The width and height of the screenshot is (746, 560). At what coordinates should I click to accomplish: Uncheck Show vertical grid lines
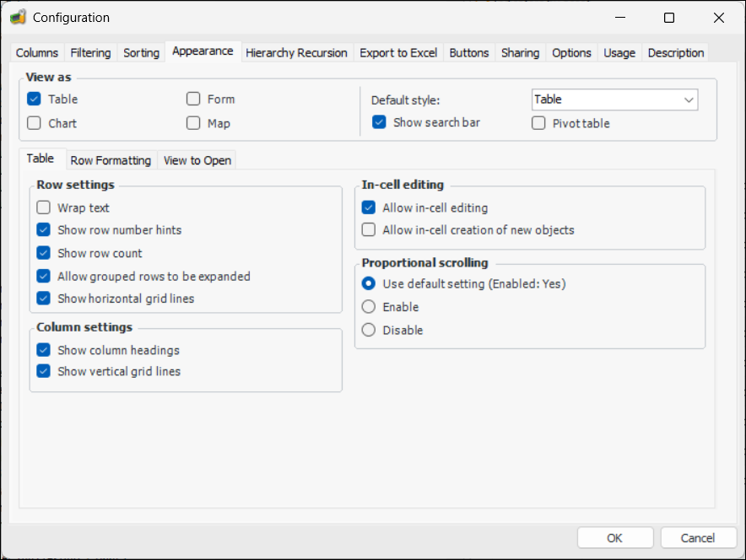pyautogui.click(x=44, y=371)
